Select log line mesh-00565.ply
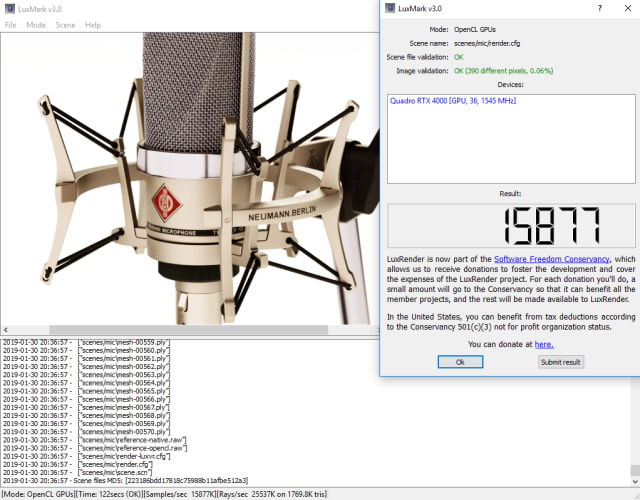640x500 pixels. coord(87,391)
